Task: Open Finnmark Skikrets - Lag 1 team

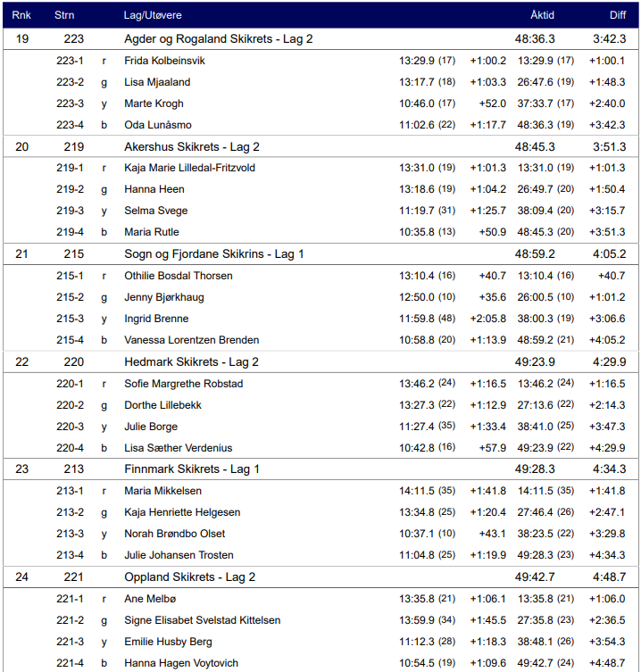Action: (x=192, y=469)
